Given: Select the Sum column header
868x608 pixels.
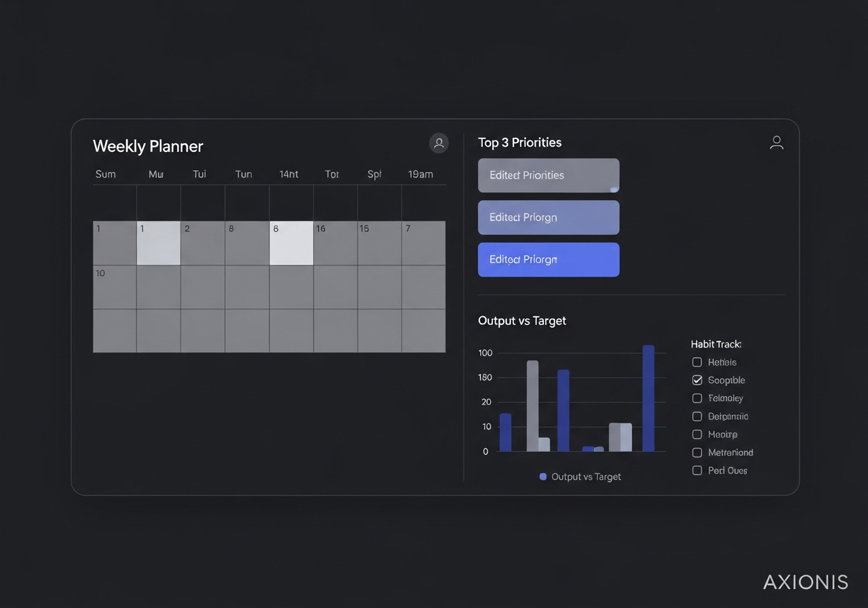Looking at the screenshot, I should point(105,174).
